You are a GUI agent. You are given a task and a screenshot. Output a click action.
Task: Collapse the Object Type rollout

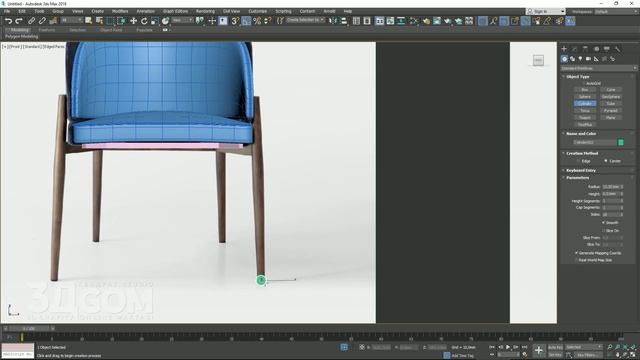tap(578, 76)
